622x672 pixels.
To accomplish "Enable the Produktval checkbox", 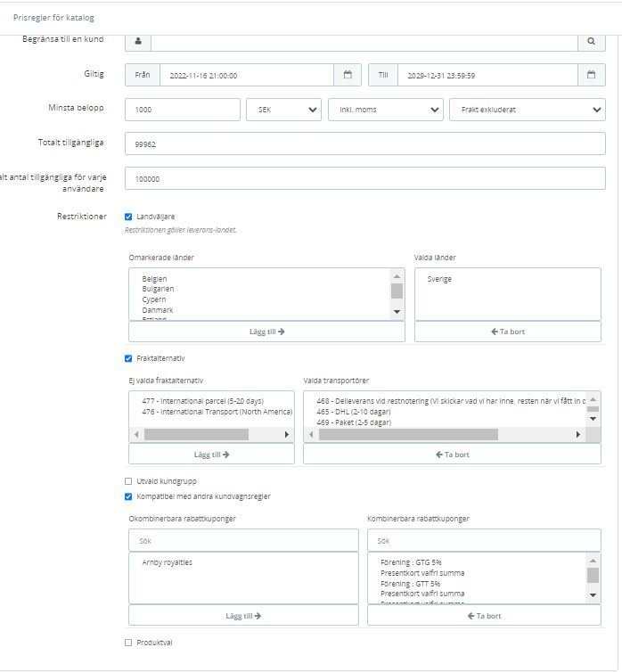I will click(128, 643).
